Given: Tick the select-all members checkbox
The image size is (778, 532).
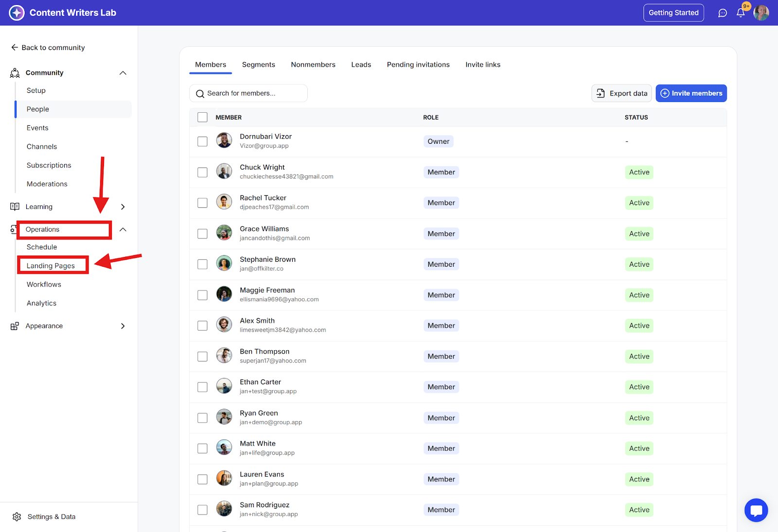Looking at the screenshot, I should pyautogui.click(x=202, y=117).
